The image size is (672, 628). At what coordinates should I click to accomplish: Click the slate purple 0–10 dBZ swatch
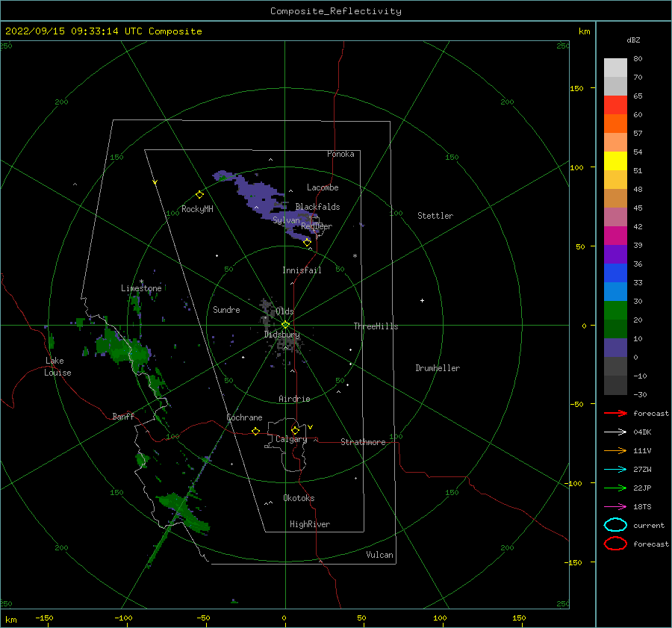pos(615,348)
